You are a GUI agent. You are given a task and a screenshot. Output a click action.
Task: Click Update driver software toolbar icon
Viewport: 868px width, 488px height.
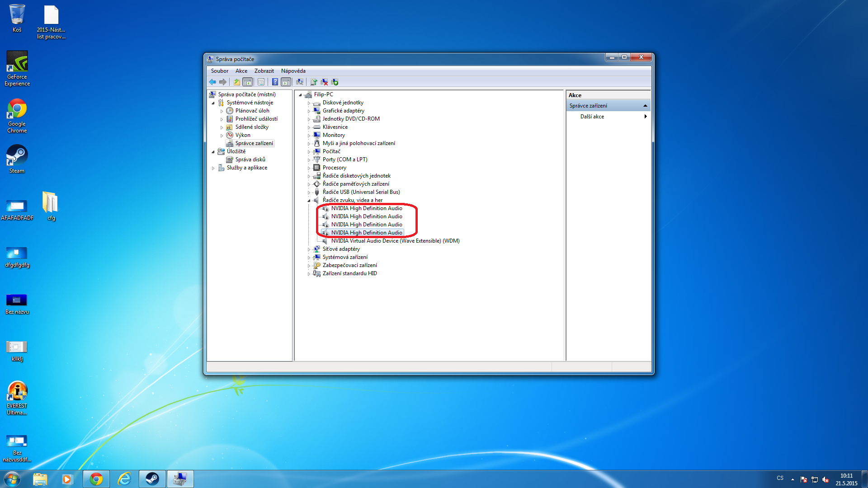click(x=314, y=82)
